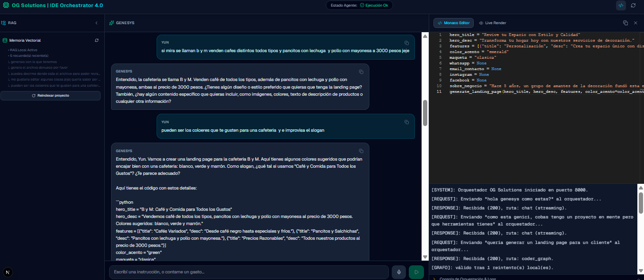Copy the editor code contents

626,23
